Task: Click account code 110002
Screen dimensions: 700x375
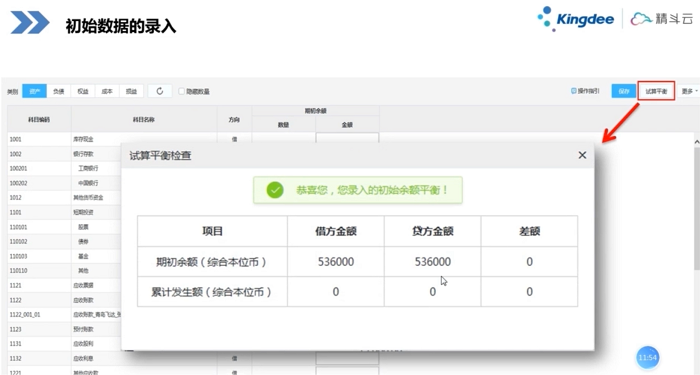Action: click(x=18, y=242)
